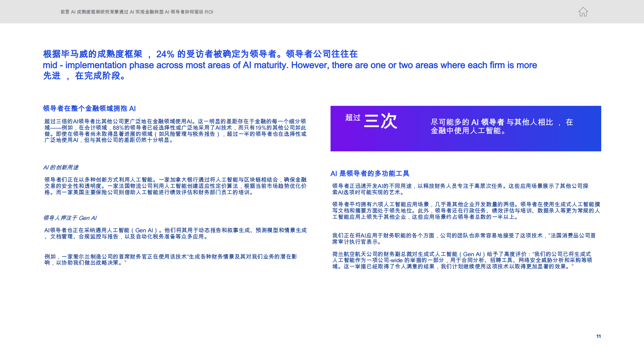The height and width of the screenshot is (362, 644).
Task: Open the 研究背景 navigation link
Action: point(109,12)
